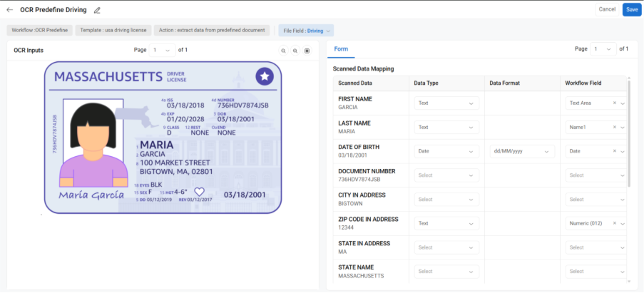
Task: Click the Cancel button
Action: 607,9
